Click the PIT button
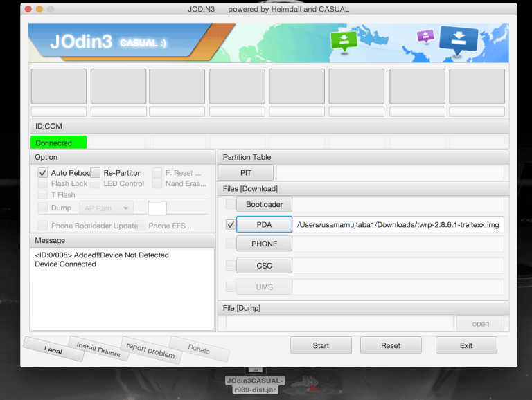The height and width of the screenshot is (400, 532). 246,172
